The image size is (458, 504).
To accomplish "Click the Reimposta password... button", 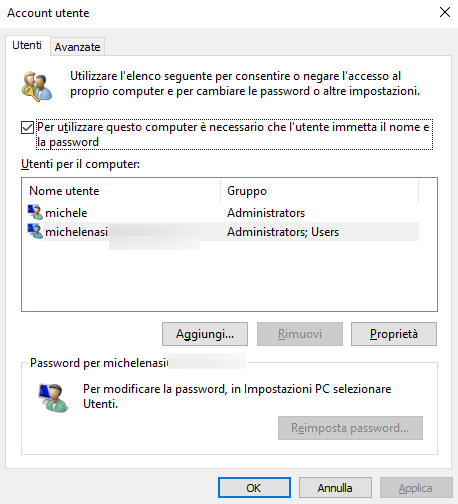I will click(x=350, y=428).
